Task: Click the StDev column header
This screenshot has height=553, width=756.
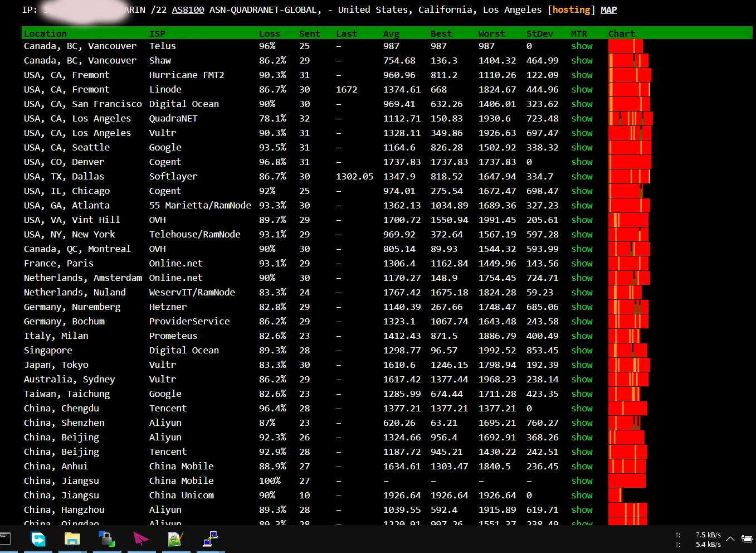Action: click(x=540, y=33)
